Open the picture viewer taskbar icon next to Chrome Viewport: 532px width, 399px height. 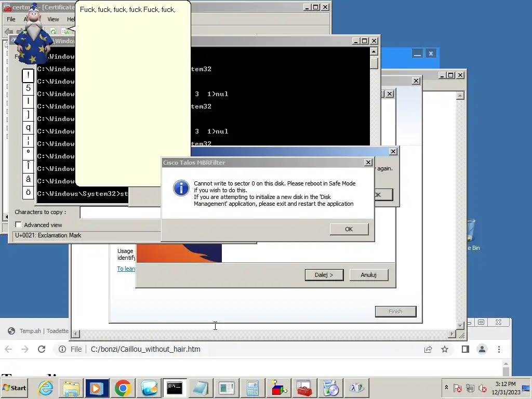pyautogui.click(x=149, y=388)
